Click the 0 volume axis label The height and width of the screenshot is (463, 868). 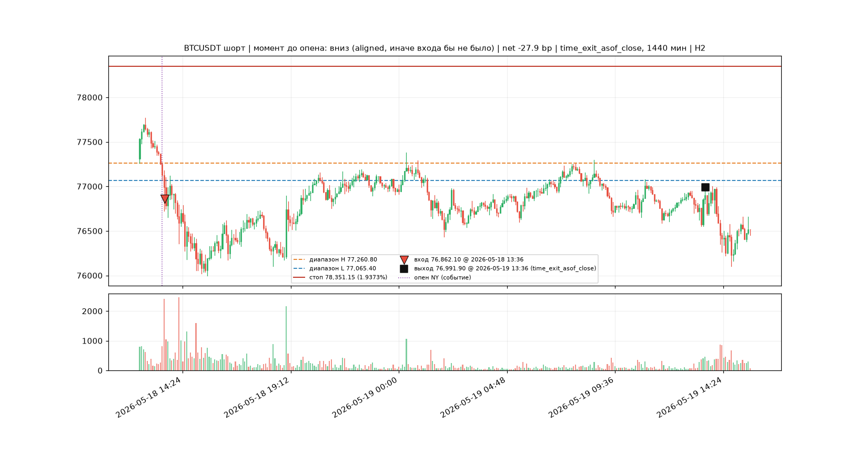coord(100,371)
